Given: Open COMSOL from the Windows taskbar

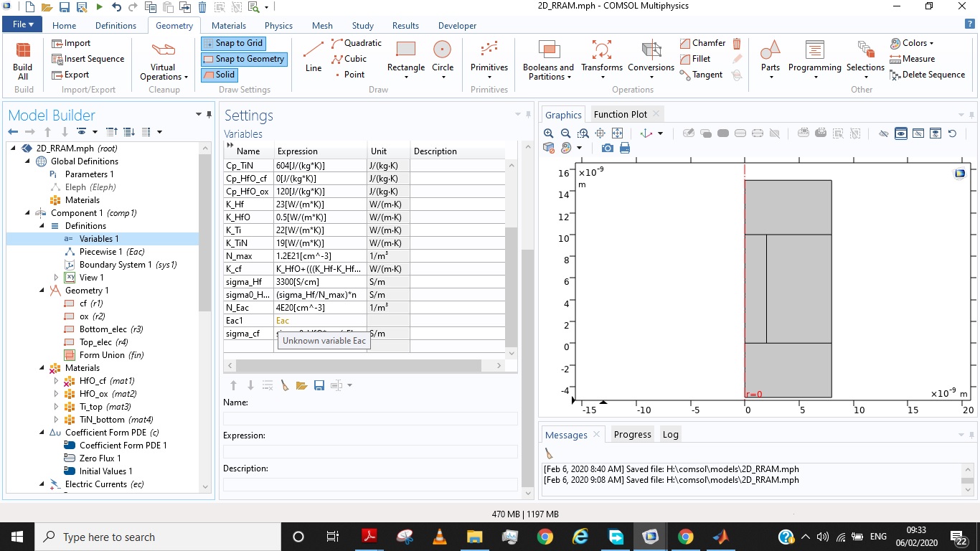Looking at the screenshot, I should pos(650,537).
